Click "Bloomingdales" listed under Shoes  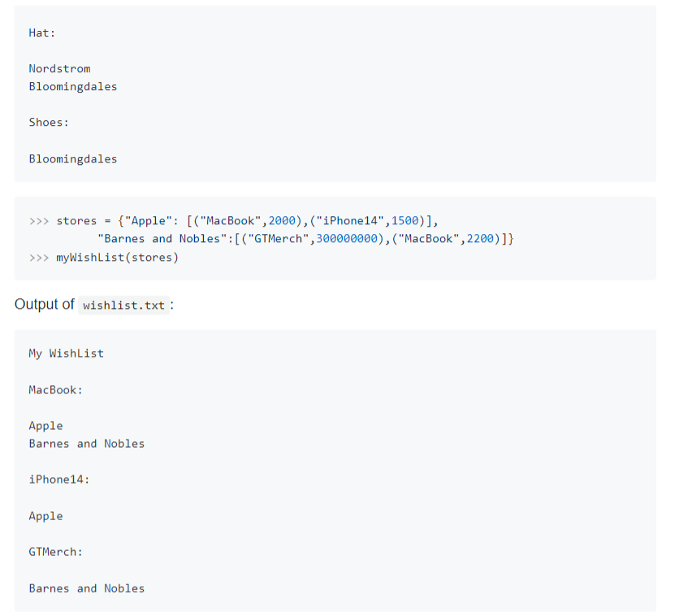click(72, 158)
